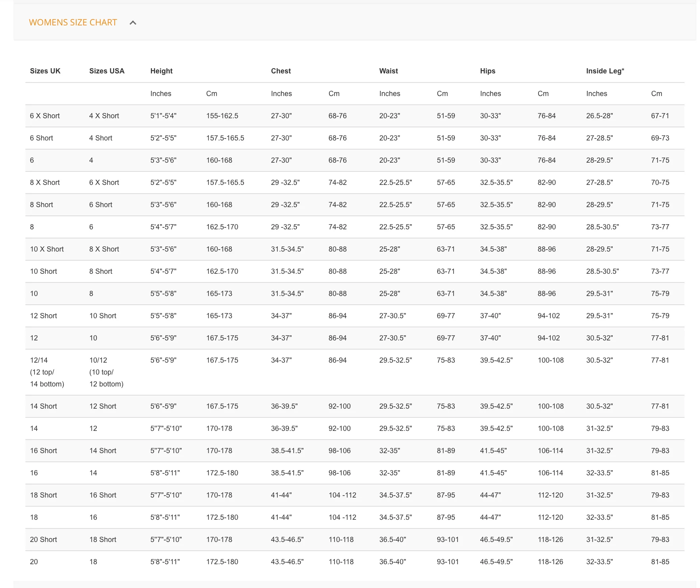
Task: Click chest 43.5-46.5" in 20 Short row
Action: coord(287,540)
